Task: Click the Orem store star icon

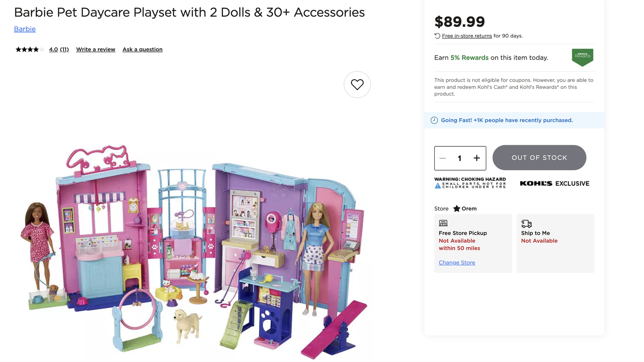Action: 456,208
